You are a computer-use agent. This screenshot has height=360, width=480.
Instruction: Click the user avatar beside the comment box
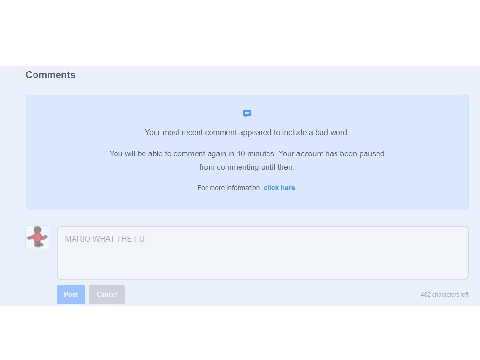pyautogui.click(x=37, y=237)
